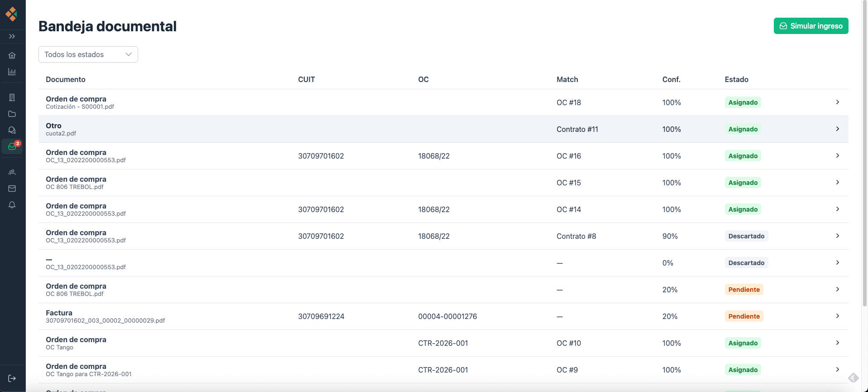Click 18068/22 in the OC #16 row
The image size is (868, 392).
434,156
